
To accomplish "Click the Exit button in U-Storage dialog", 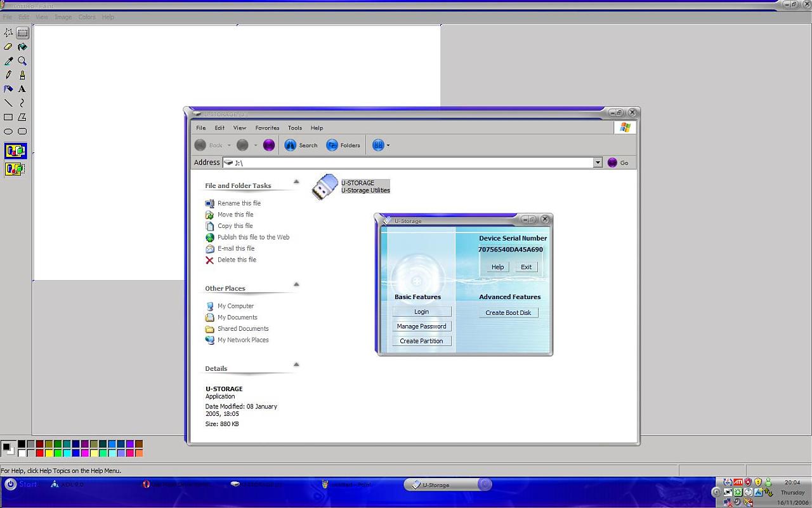I will [527, 267].
